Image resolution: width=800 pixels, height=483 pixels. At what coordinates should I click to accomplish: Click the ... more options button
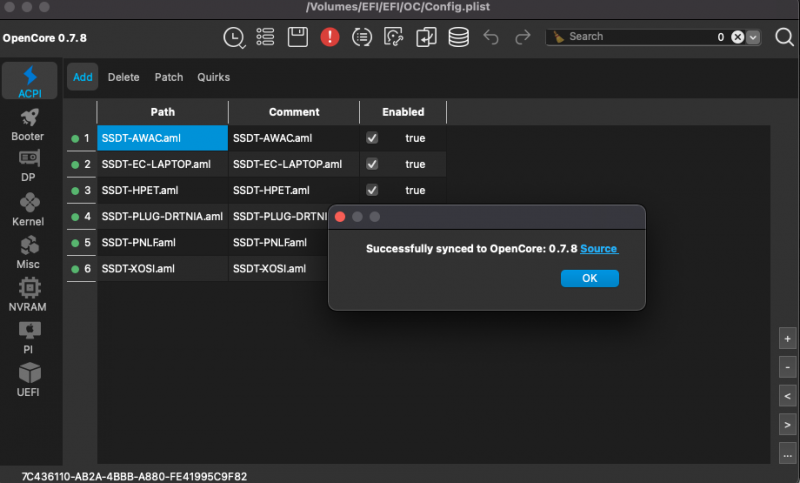coord(787,454)
